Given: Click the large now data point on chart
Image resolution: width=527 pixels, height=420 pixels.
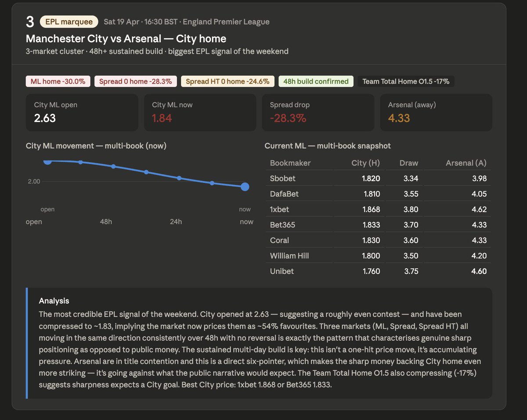Looking at the screenshot, I should click(245, 187).
